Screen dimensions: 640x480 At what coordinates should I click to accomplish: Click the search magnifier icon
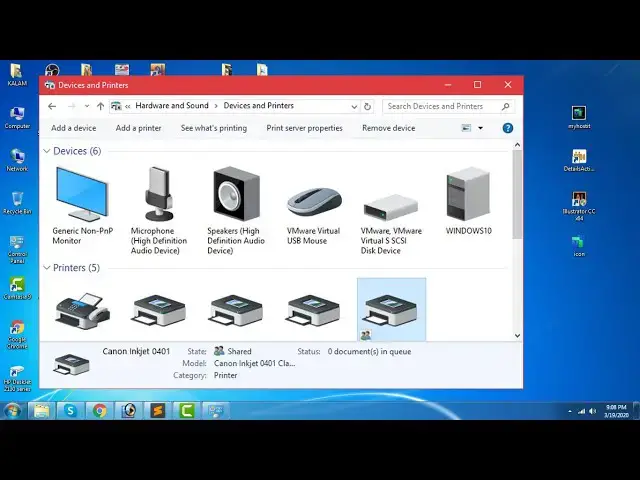505,107
